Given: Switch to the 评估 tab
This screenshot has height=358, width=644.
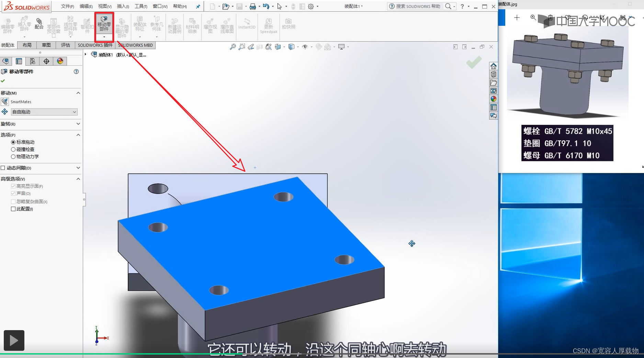Looking at the screenshot, I should [66, 45].
